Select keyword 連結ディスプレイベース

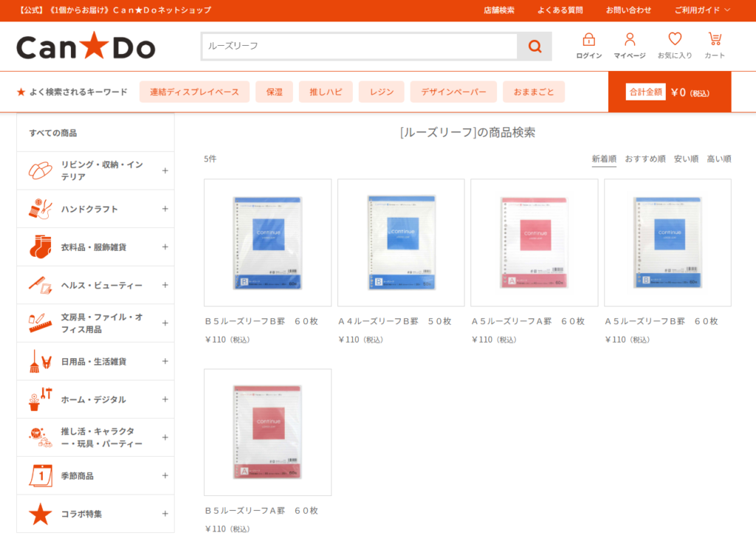[194, 92]
